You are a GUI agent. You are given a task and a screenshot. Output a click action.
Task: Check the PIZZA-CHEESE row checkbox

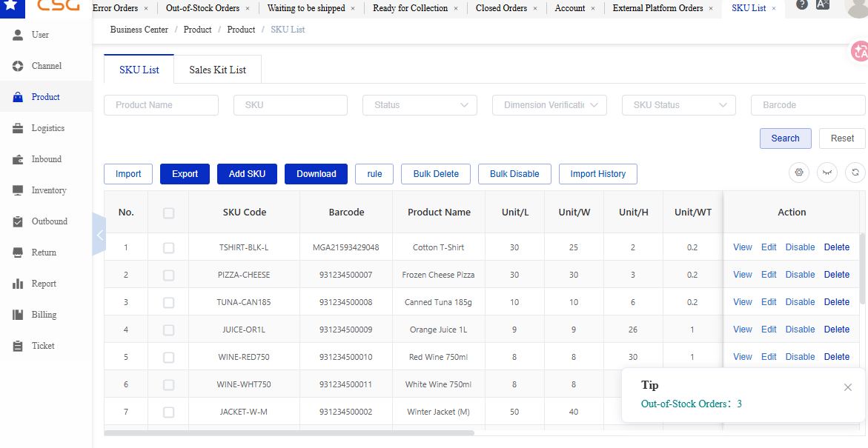pos(168,275)
